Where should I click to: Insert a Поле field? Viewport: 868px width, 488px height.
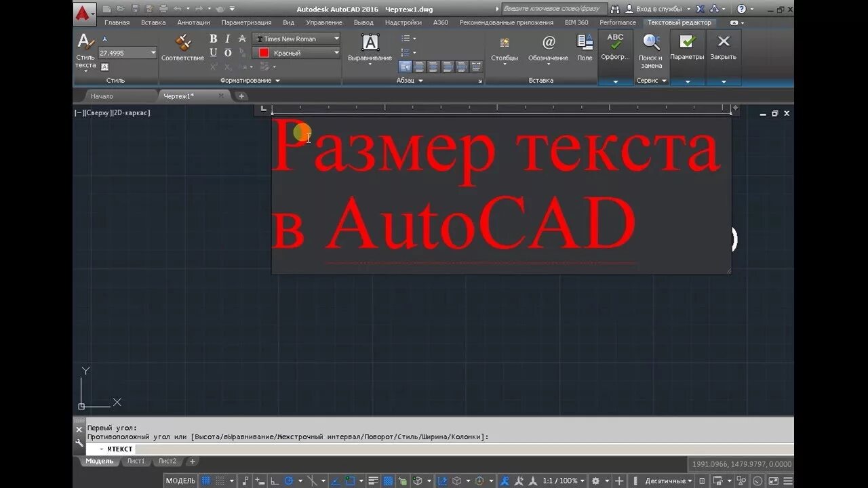[x=585, y=47]
